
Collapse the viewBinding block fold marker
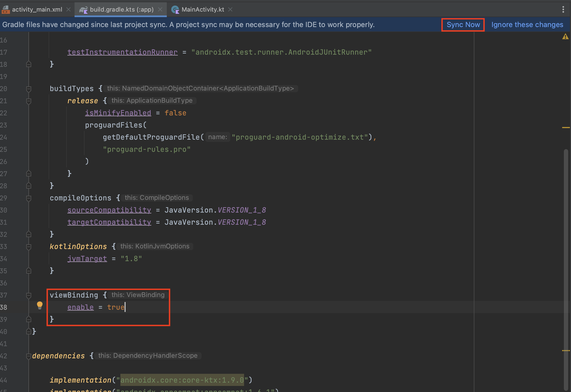28,295
